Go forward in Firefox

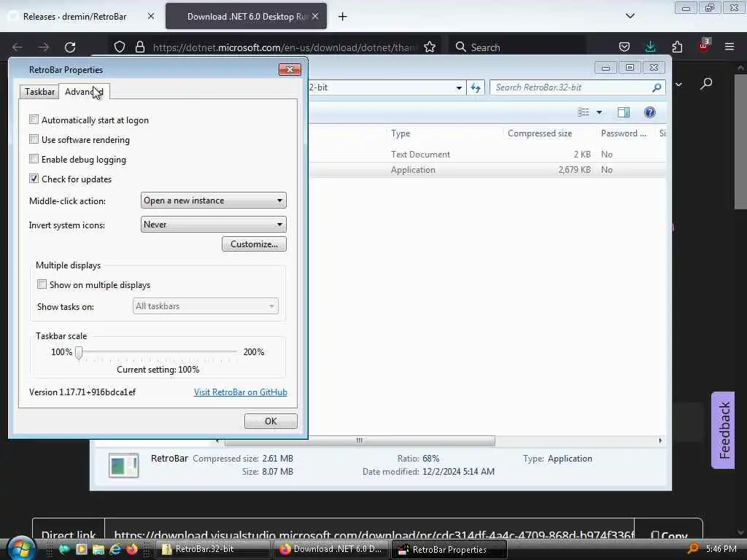tap(44, 47)
